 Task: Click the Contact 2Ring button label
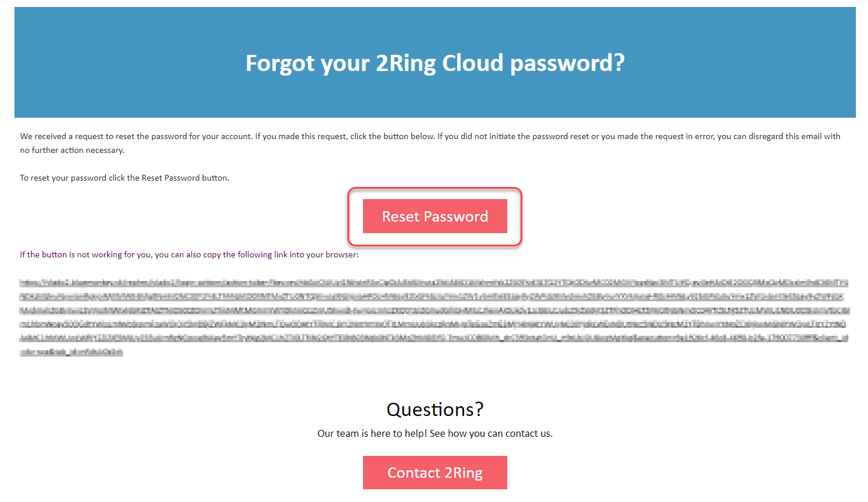435,473
